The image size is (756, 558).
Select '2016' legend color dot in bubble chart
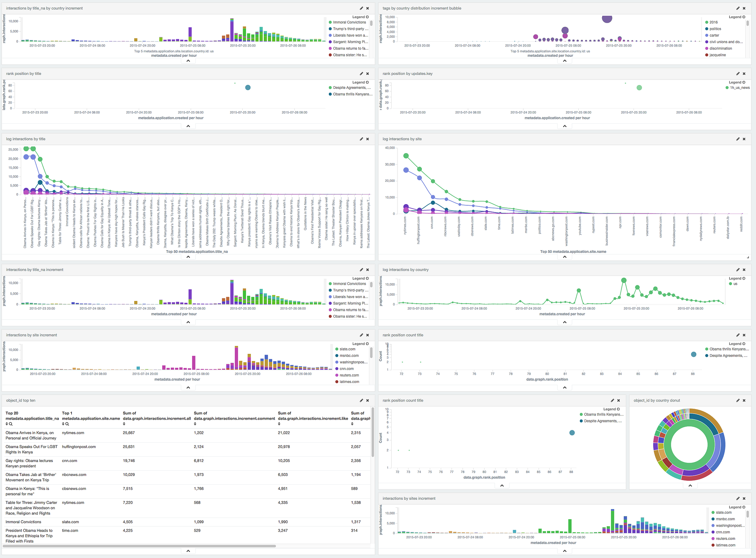click(x=706, y=22)
